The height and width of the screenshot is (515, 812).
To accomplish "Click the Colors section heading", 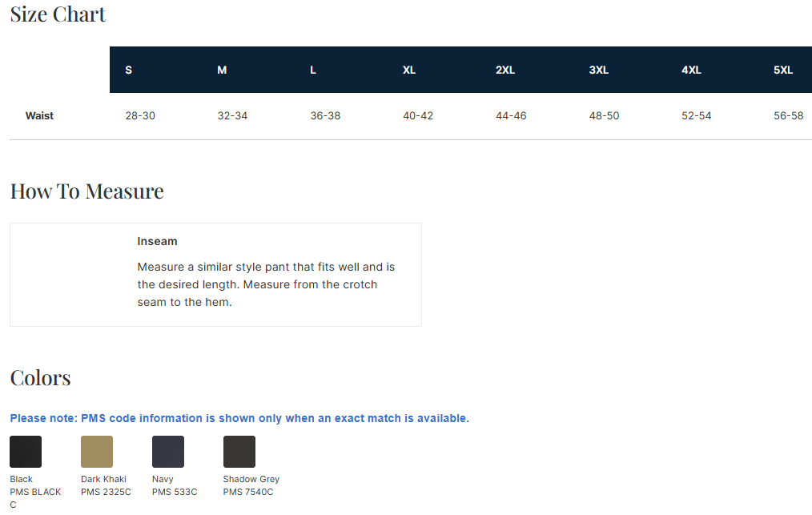I will pos(40,378).
